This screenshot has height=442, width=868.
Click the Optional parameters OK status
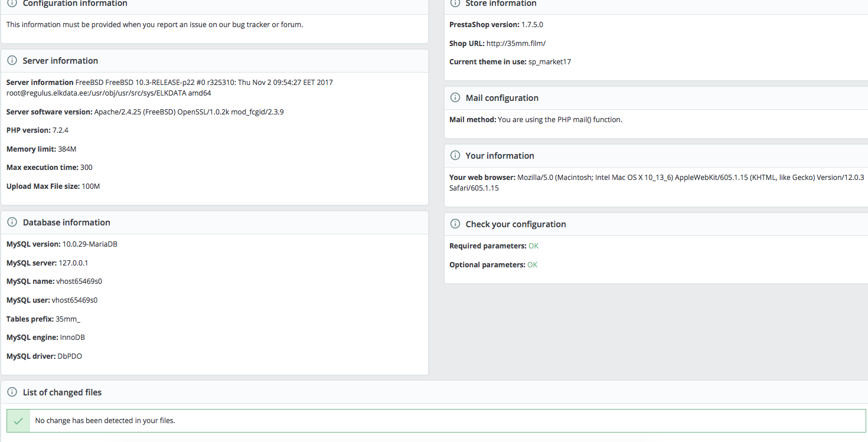(x=533, y=265)
